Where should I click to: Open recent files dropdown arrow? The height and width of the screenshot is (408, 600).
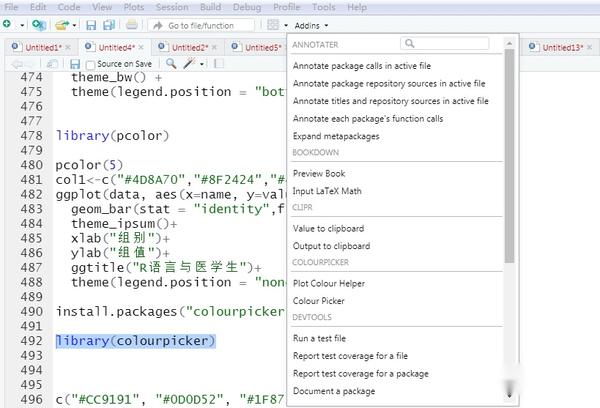coord(75,24)
